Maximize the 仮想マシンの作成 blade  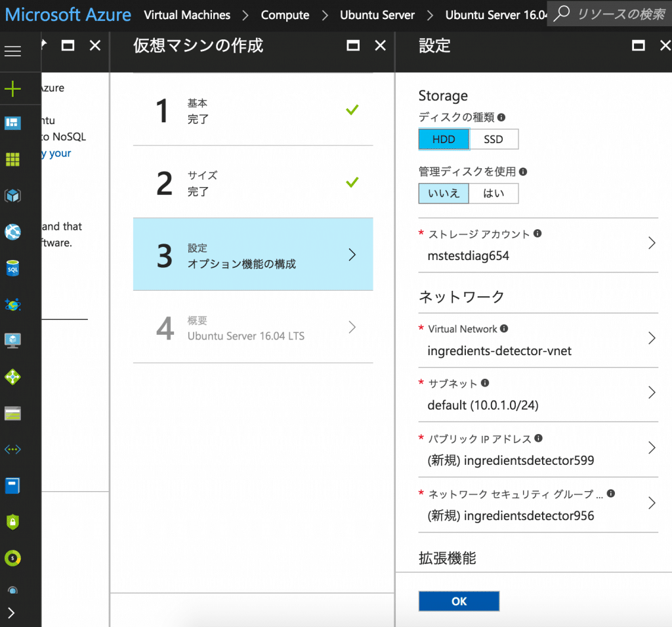[353, 45]
